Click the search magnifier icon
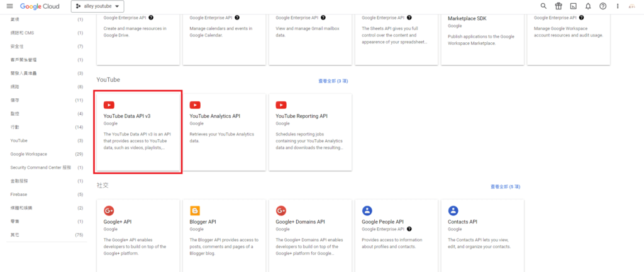 point(544,6)
